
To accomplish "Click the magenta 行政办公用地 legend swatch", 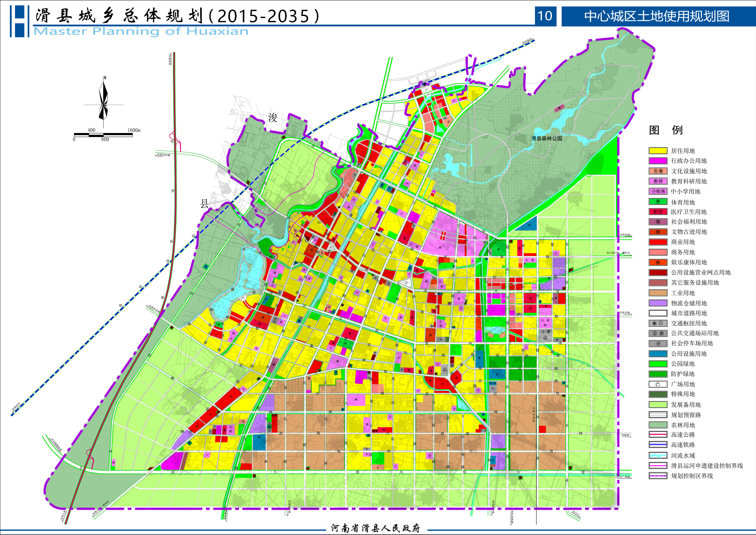I will [658, 161].
